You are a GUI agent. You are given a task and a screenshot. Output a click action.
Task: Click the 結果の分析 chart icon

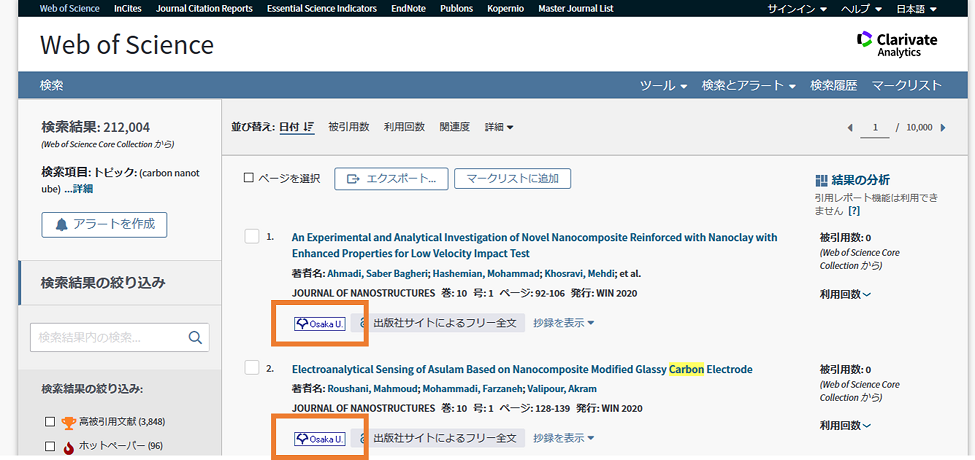click(821, 180)
